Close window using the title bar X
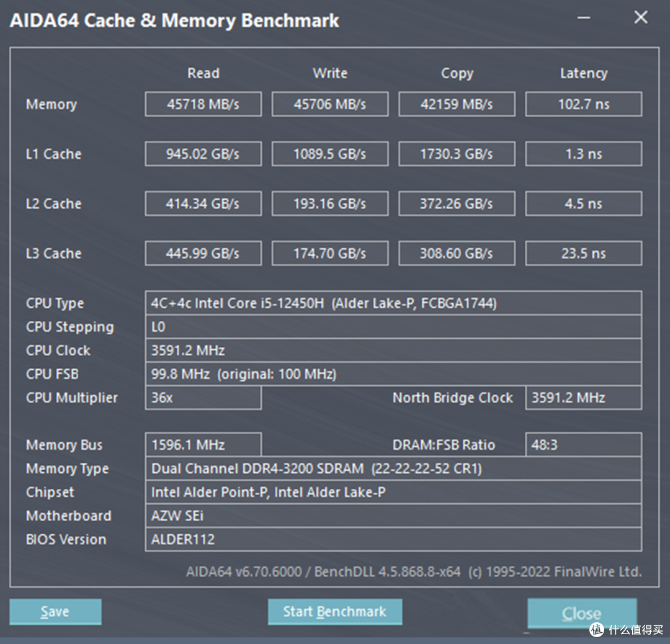 coord(641,17)
